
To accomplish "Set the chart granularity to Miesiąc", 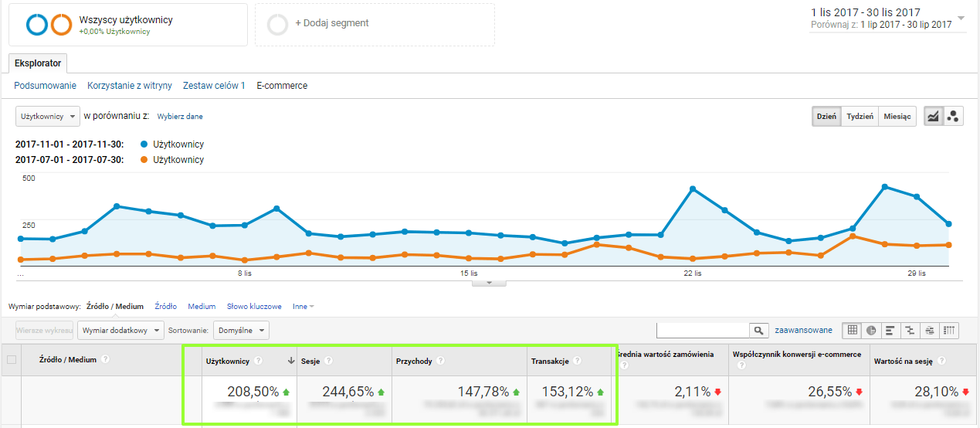I will (x=897, y=117).
